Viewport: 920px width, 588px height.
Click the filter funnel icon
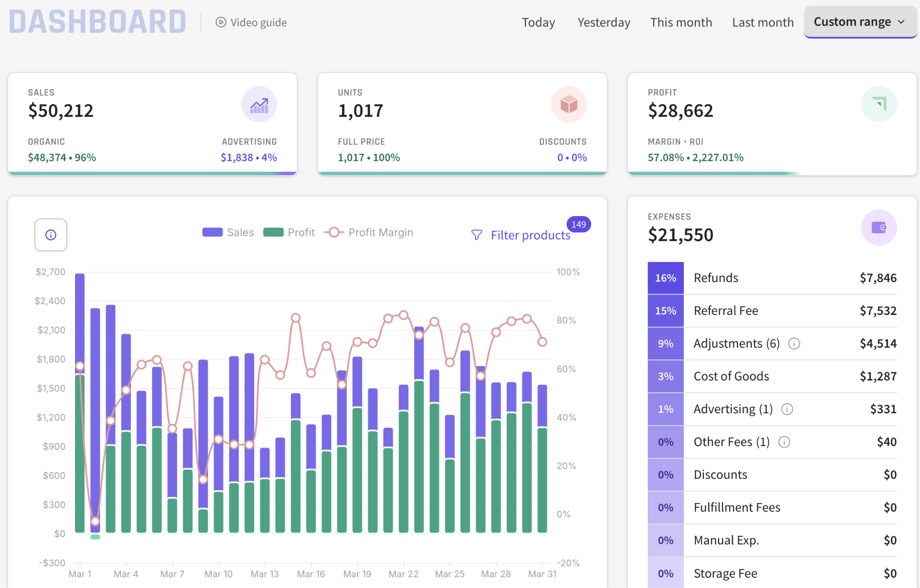click(477, 235)
